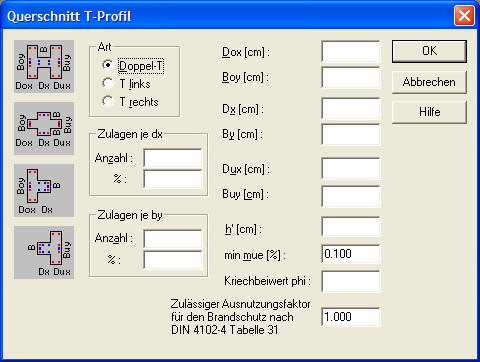
Task: Click the min mue field showing 0.100
Action: [x=351, y=254]
